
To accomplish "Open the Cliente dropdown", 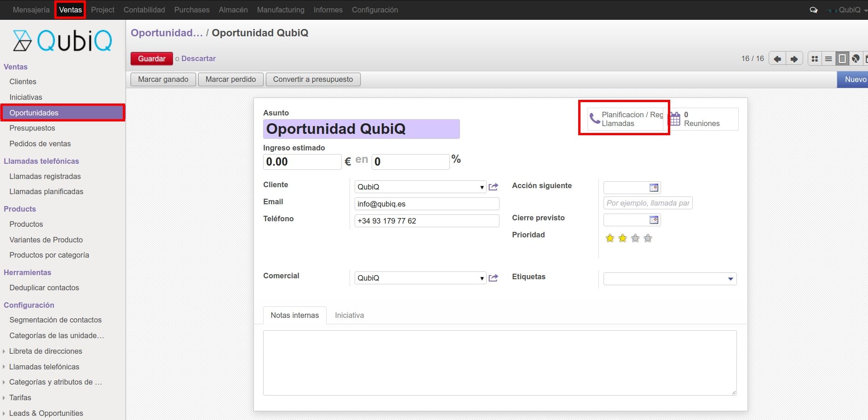I will pos(482,187).
